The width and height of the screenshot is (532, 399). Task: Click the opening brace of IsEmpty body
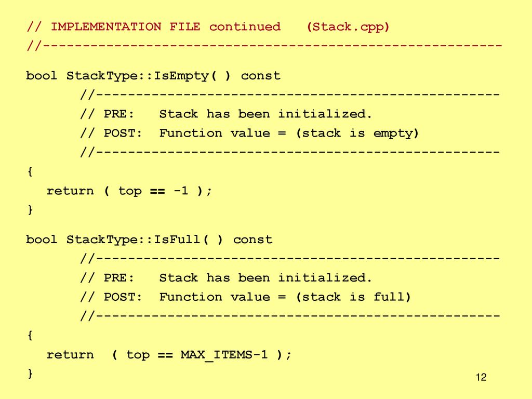pyautogui.click(x=30, y=171)
